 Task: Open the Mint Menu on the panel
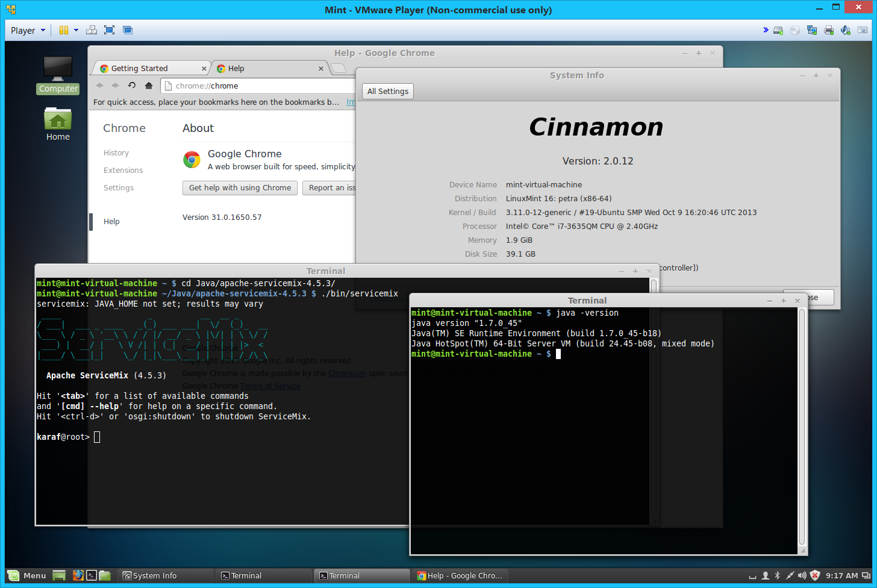point(27,575)
